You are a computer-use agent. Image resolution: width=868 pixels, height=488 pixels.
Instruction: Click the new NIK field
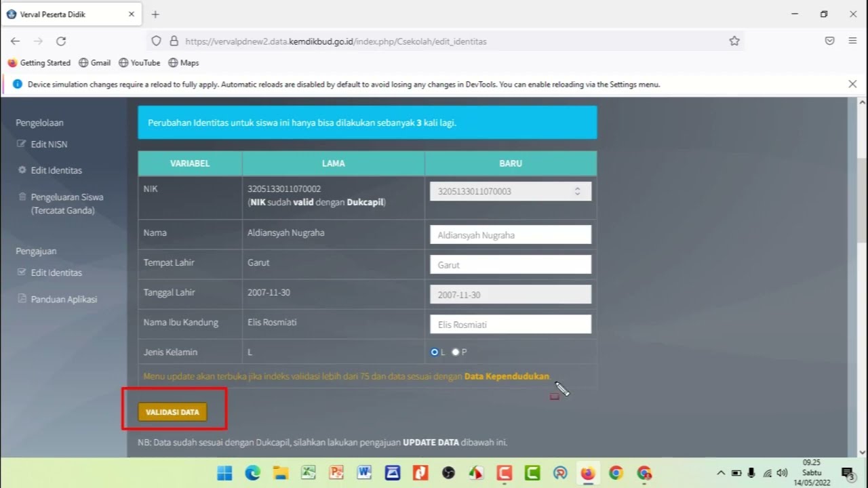511,191
